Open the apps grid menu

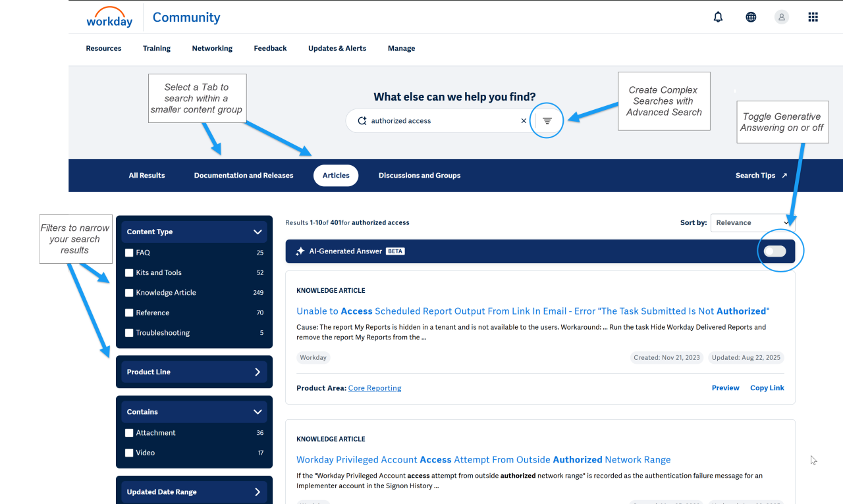(813, 17)
